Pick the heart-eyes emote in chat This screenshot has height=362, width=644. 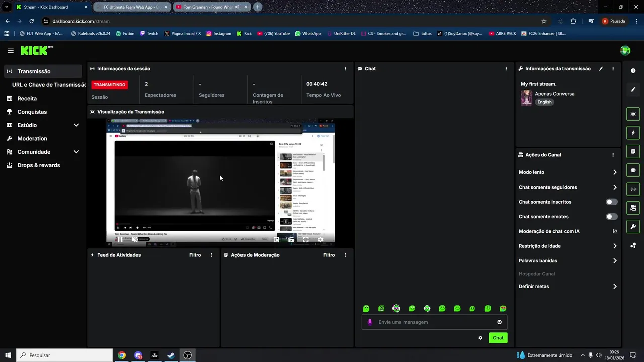point(503,308)
